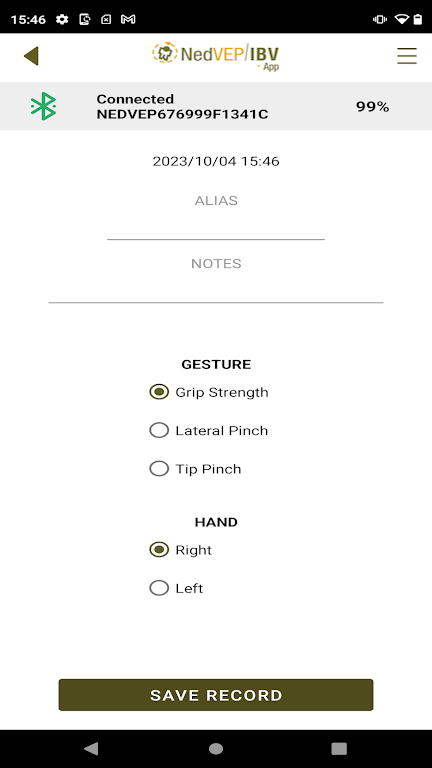Tap the Android back navigation triangle
The image size is (432, 768).
91,748
